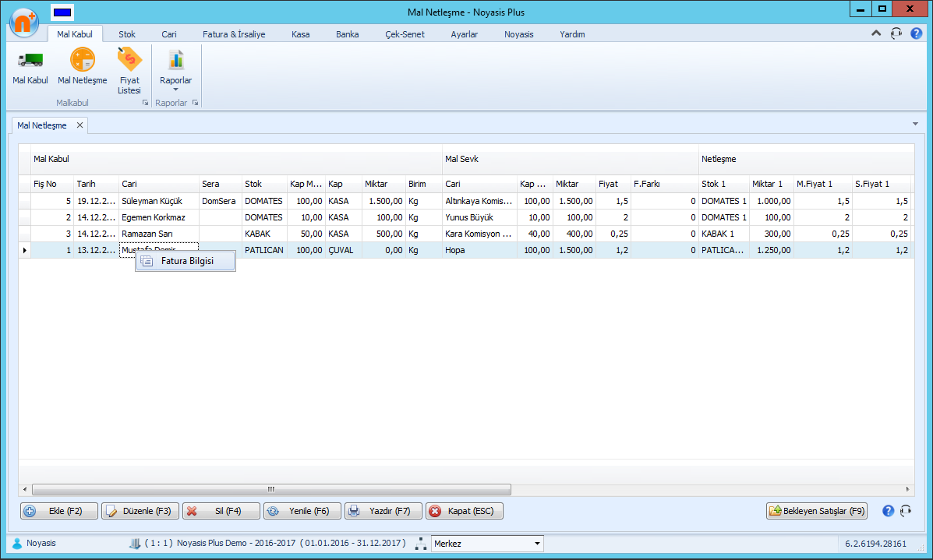Screen dimensions: 933x560
Task: Sort by F.Farkı column header
Action: pyautogui.click(x=665, y=184)
